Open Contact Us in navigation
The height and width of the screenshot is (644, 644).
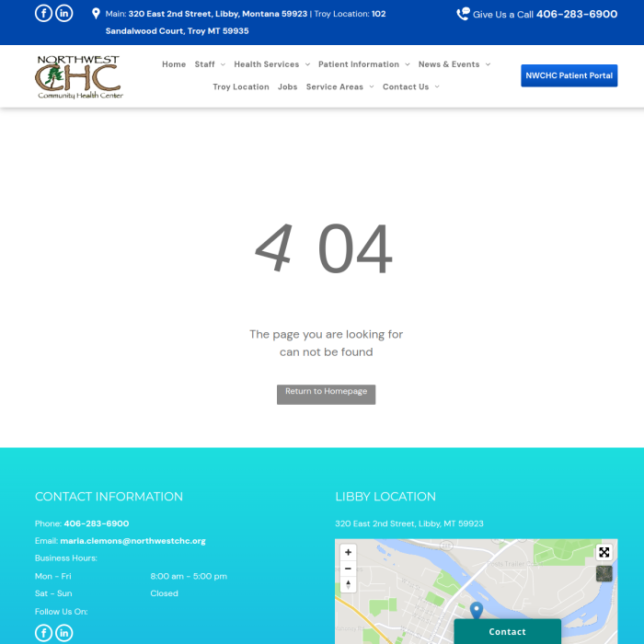pos(406,86)
